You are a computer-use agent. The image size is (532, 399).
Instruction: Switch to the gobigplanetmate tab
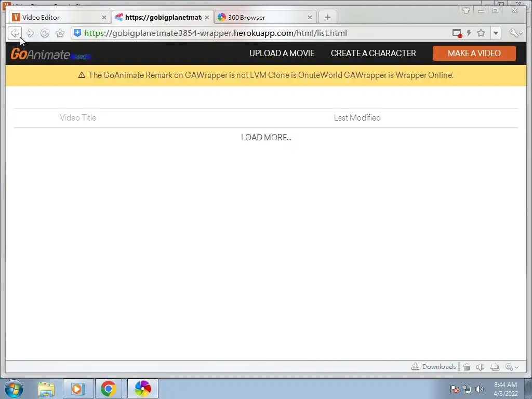click(163, 17)
